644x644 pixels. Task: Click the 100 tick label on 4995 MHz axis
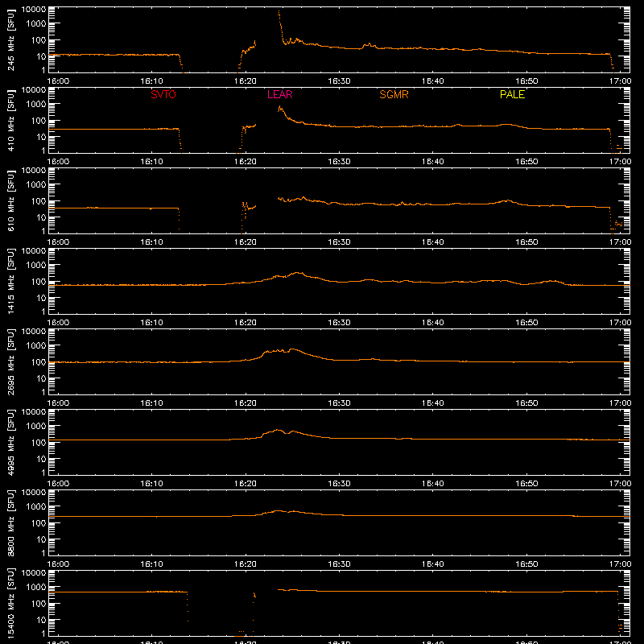(x=39, y=443)
